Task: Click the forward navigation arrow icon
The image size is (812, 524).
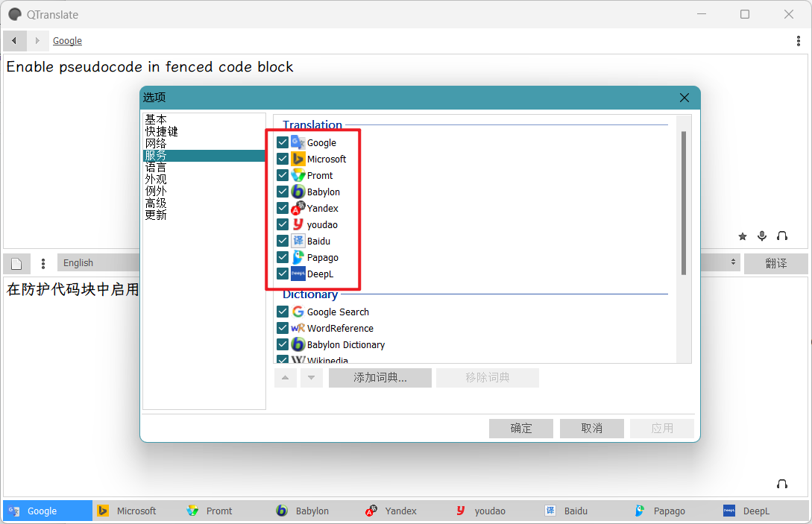Action: (x=37, y=40)
